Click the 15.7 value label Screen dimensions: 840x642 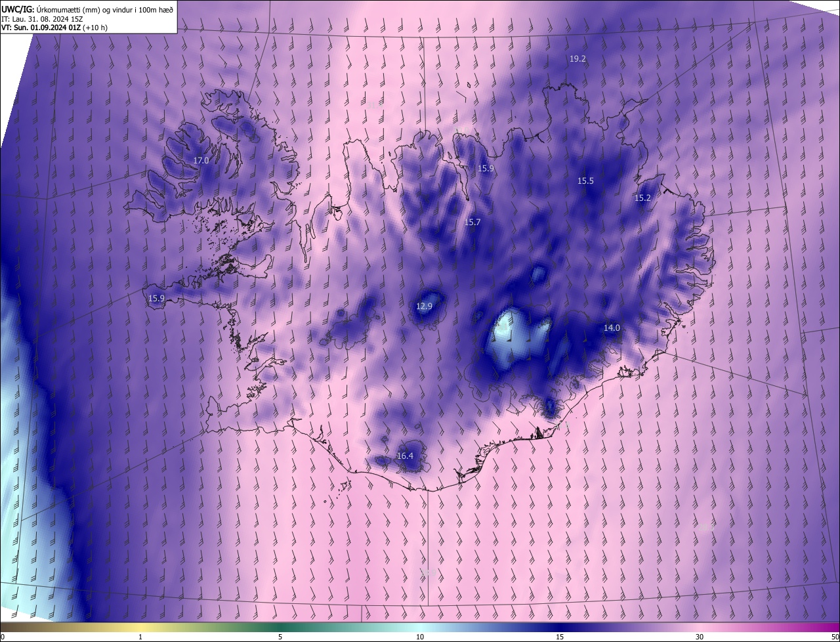(x=472, y=222)
